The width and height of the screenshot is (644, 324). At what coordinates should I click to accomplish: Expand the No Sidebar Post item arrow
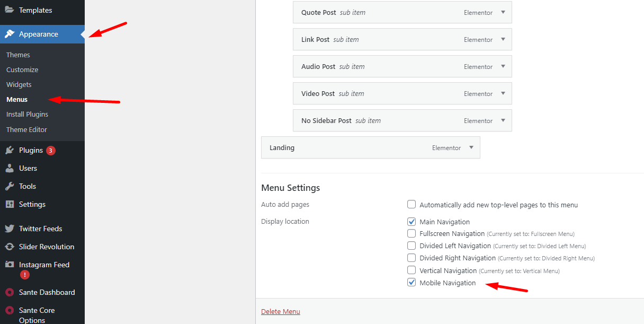[x=503, y=120]
